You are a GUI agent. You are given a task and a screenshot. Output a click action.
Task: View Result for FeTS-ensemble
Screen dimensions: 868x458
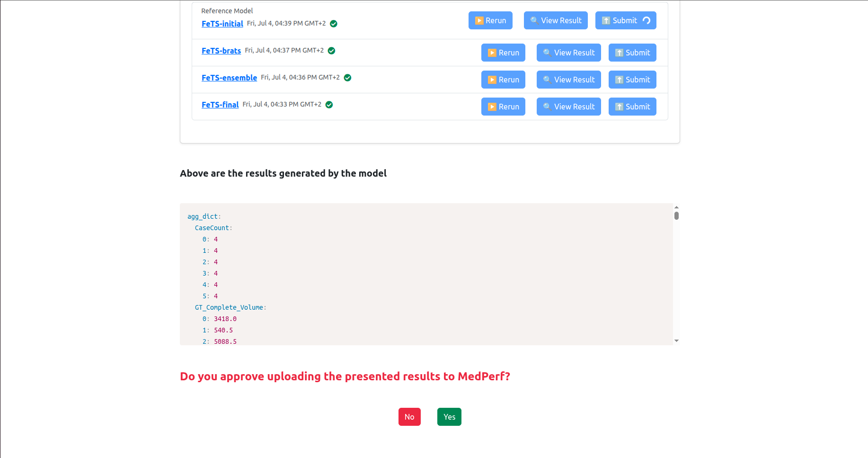point(569,80)
